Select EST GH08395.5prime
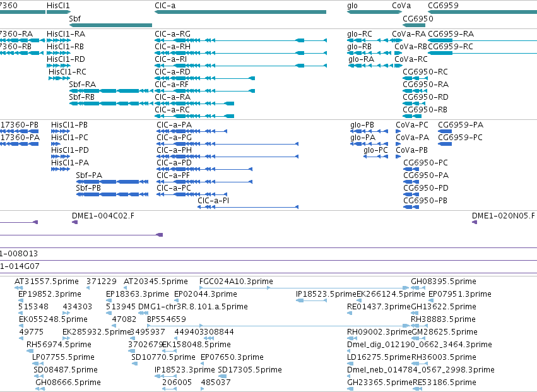The image size is (537, 392). click(443, 282)
